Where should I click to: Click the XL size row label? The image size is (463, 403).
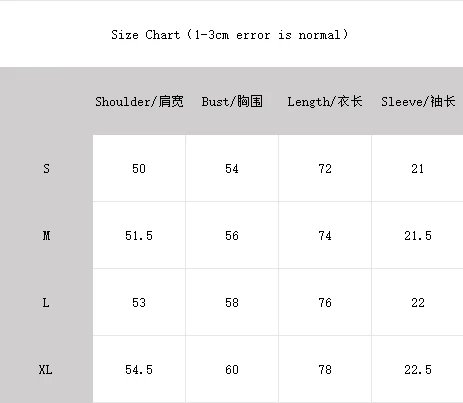(46, 370)
